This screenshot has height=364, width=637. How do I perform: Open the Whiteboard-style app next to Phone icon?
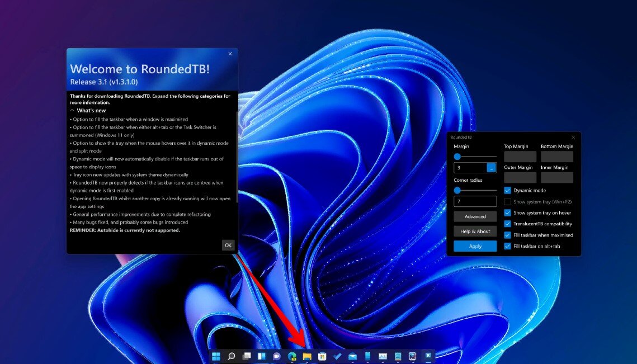click(383, 356)
